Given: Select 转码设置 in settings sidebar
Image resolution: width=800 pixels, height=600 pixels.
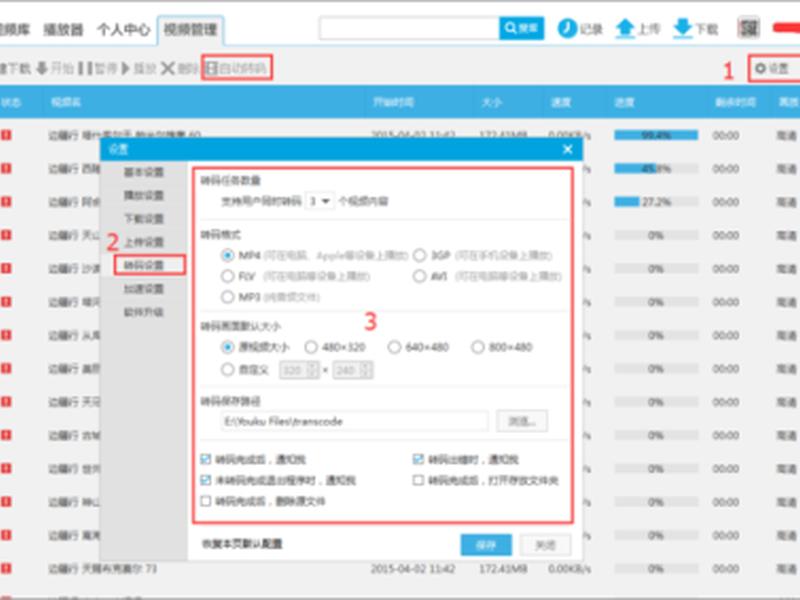Looking at the screenshot, I should tap(143, 265).
